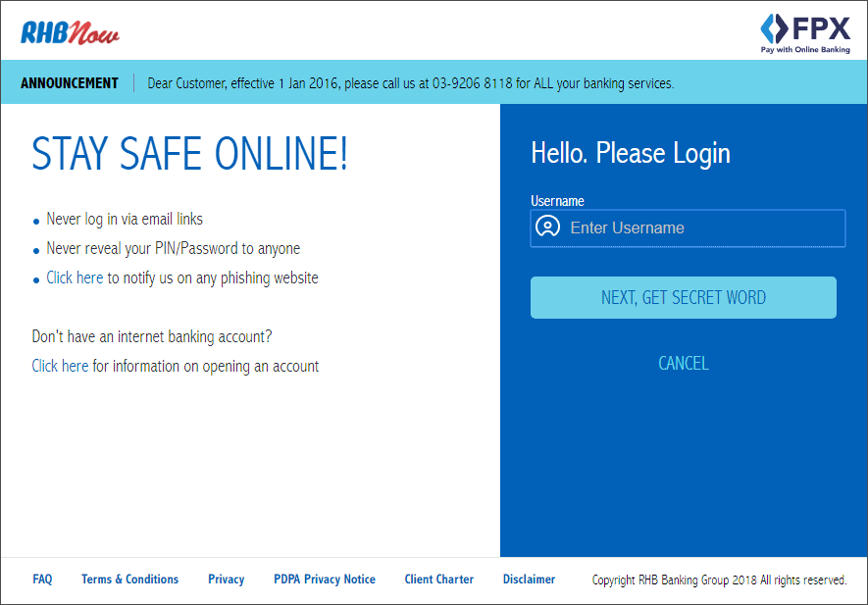Open the FAQ page

pyautogui.click(x=42, y=579)
